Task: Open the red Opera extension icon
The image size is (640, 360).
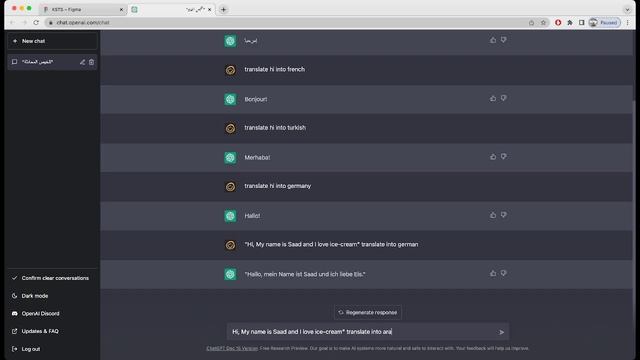Action: click(x=558, y=22)
